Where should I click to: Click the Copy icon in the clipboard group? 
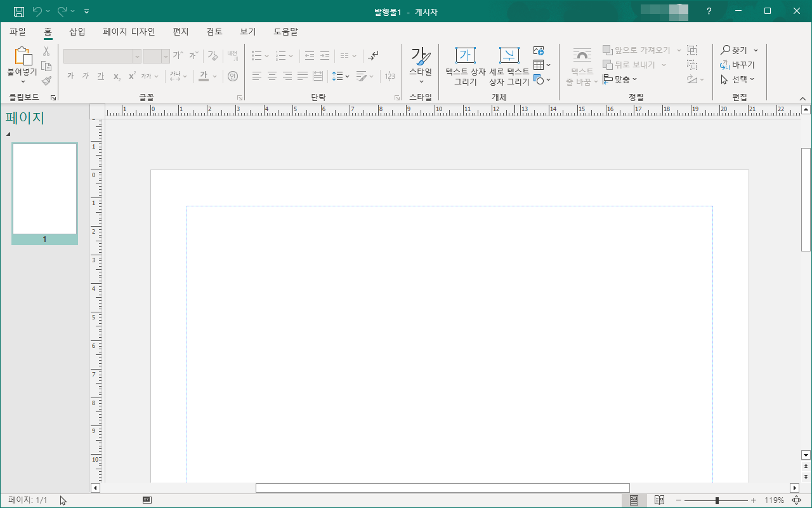pos(46,66)
